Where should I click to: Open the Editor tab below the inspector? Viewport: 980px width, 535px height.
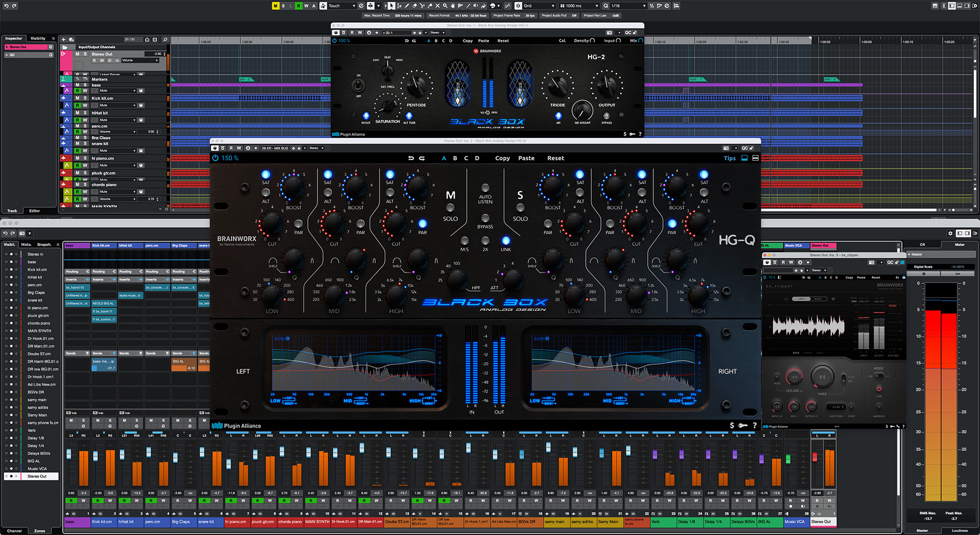click(x=34, y=211)
